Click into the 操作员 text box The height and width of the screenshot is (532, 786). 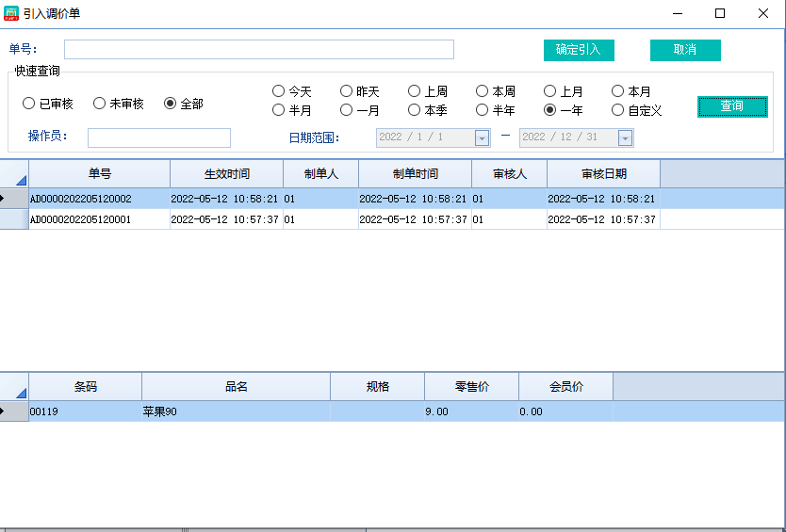[158, 138]
